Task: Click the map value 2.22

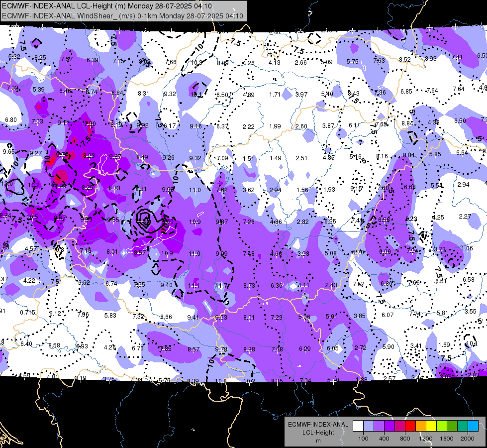Action: (248, 126)
